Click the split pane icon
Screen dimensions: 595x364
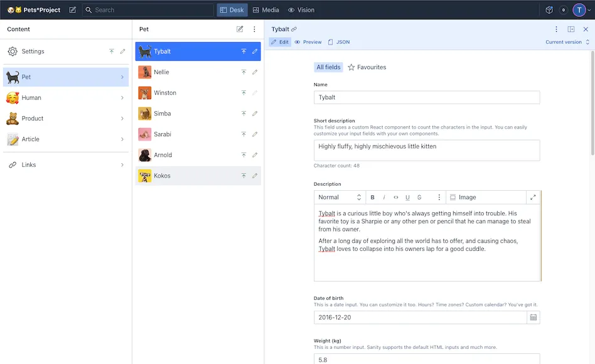tap(571, 29)
